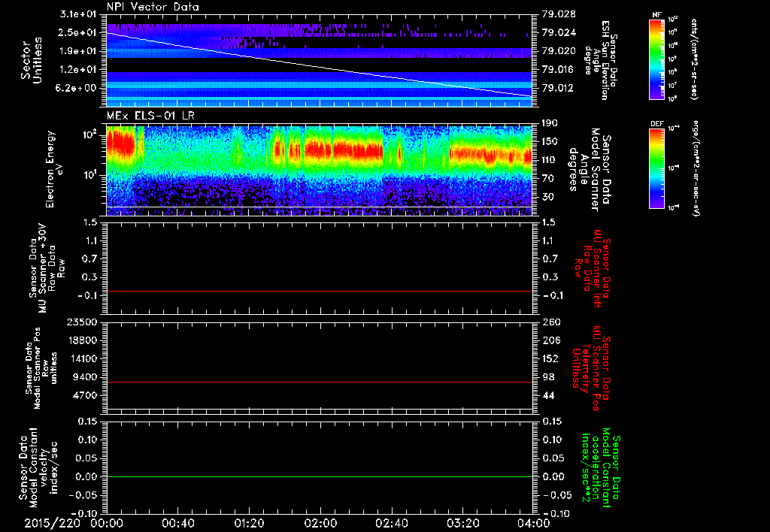This screenshot has height=532, width=770.
Task: Click the 'Sector Unitless' axis label
Action: [32, 60]
